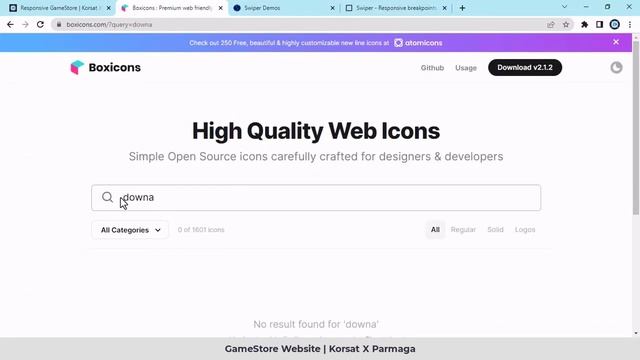Select the Regular icon filter

pyautogui.click(x=463, y=229)
